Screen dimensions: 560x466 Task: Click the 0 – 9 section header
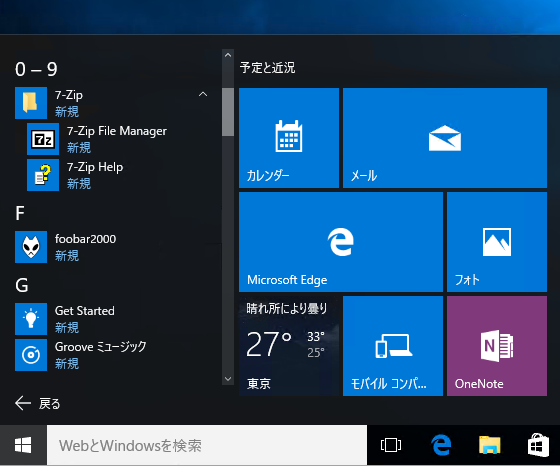click(x=36, y=69)
